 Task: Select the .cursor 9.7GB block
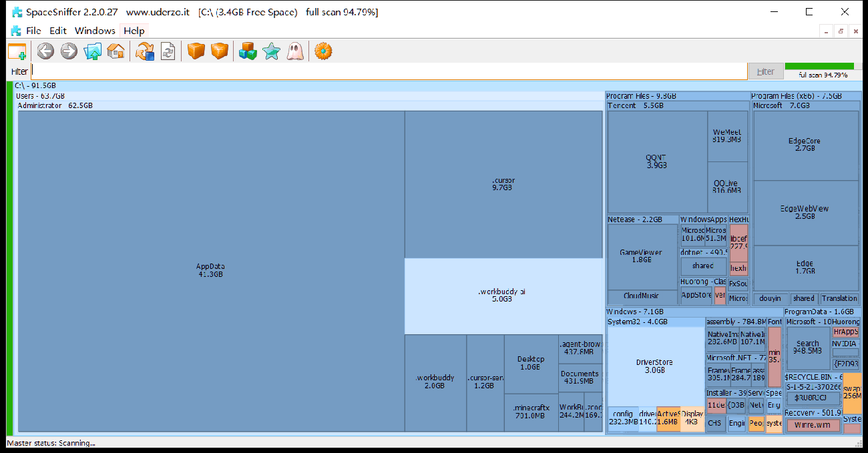tap(503, 184)
